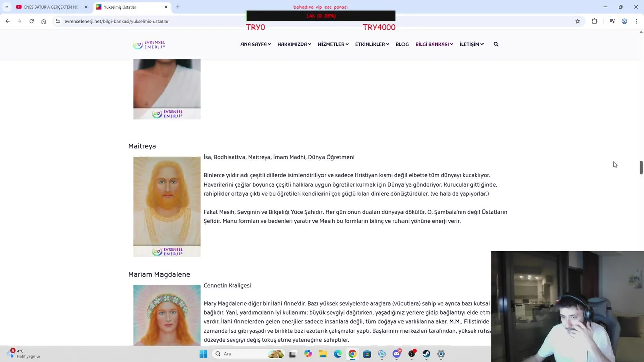The image size is (644, 362).
Task: Open the Extensions puzzle icon
Action: click(x=594, y=21)
